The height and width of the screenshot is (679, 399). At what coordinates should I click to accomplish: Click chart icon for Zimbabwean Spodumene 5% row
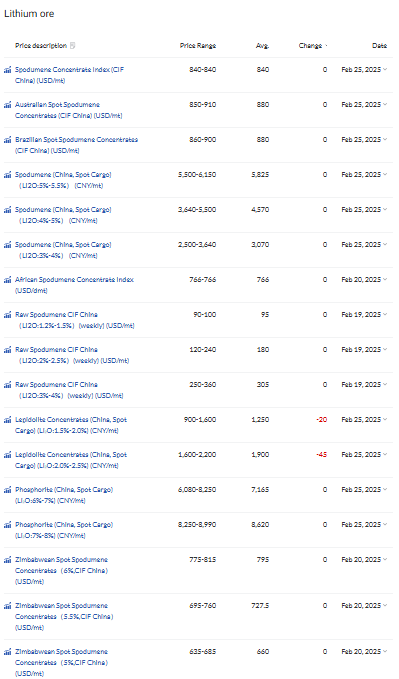click(x=7, y=652)
